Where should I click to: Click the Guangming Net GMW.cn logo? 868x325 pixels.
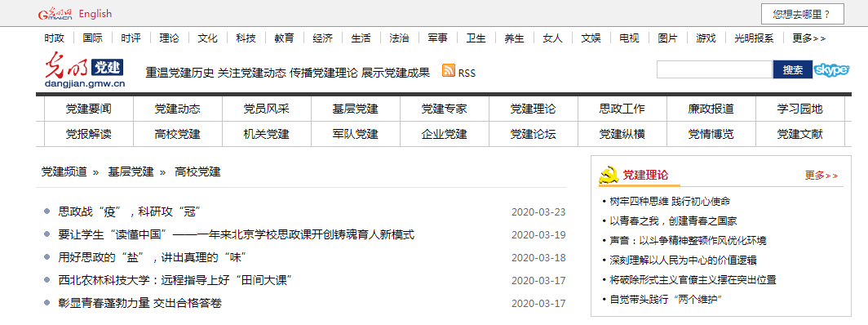(55, 14)
